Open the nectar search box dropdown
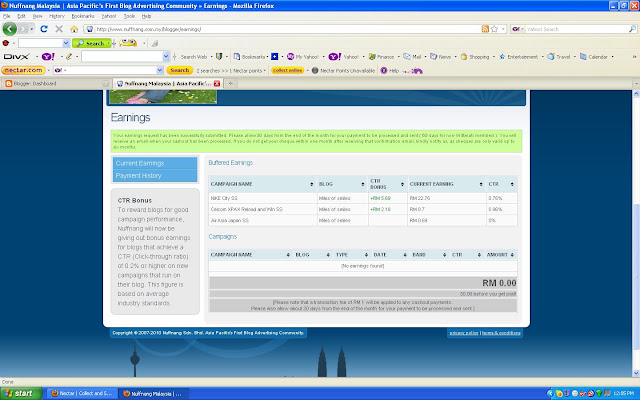Image resolution: width=640 pixels, height=400 pixels. click(x=160, y=70)
